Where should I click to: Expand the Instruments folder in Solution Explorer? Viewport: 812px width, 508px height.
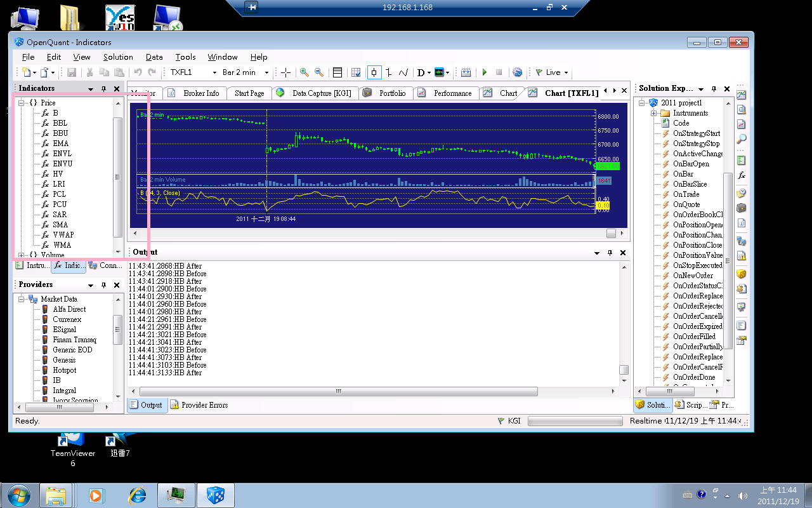654,113
